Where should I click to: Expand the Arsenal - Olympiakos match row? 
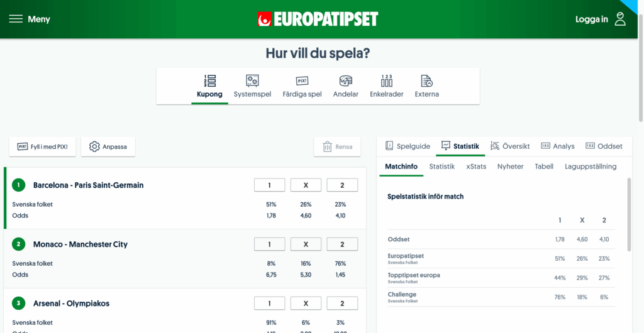pos(71,303)
